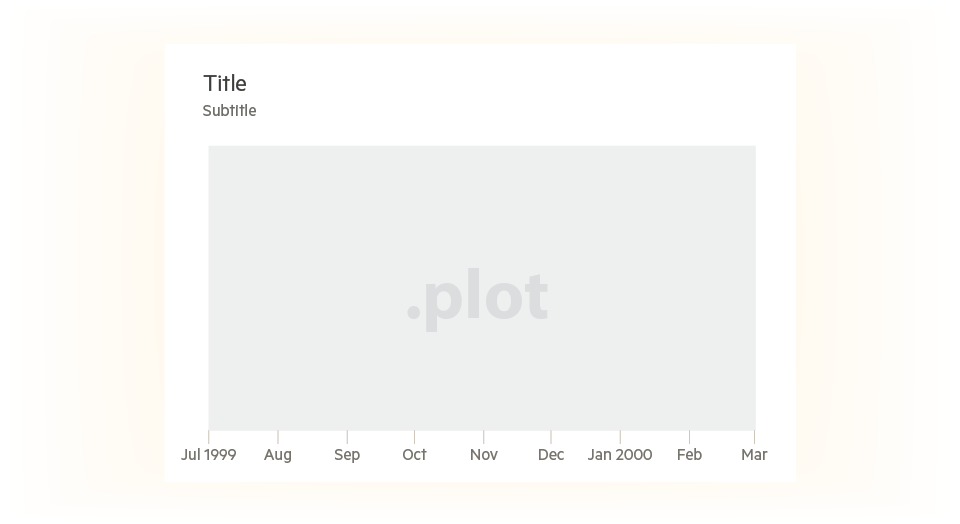Click the tick mark above Nov
Screen dimensions: 960x524
484,437
